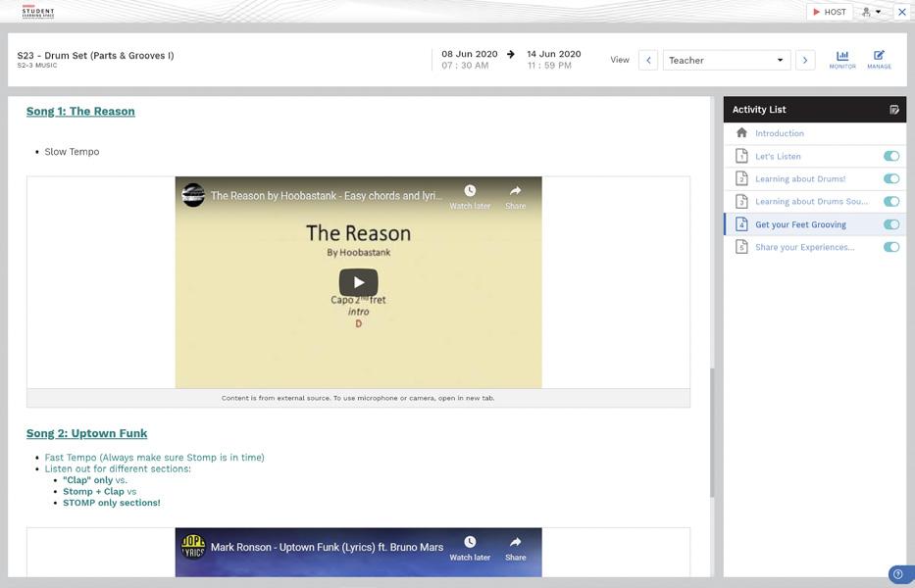Viewport: 915px width, 588px height.
Task: Click The Reason video channel avatar
Action: (x=193, y=195)
